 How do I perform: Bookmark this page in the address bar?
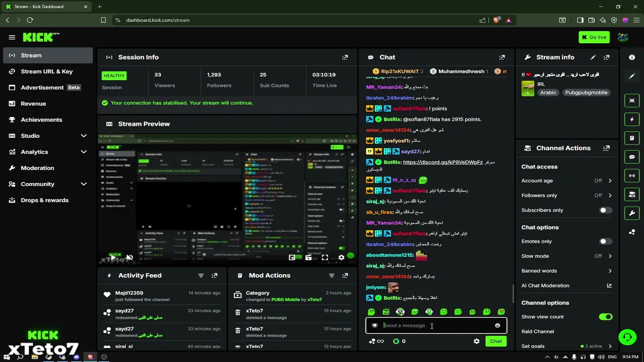tap(103, 20)
